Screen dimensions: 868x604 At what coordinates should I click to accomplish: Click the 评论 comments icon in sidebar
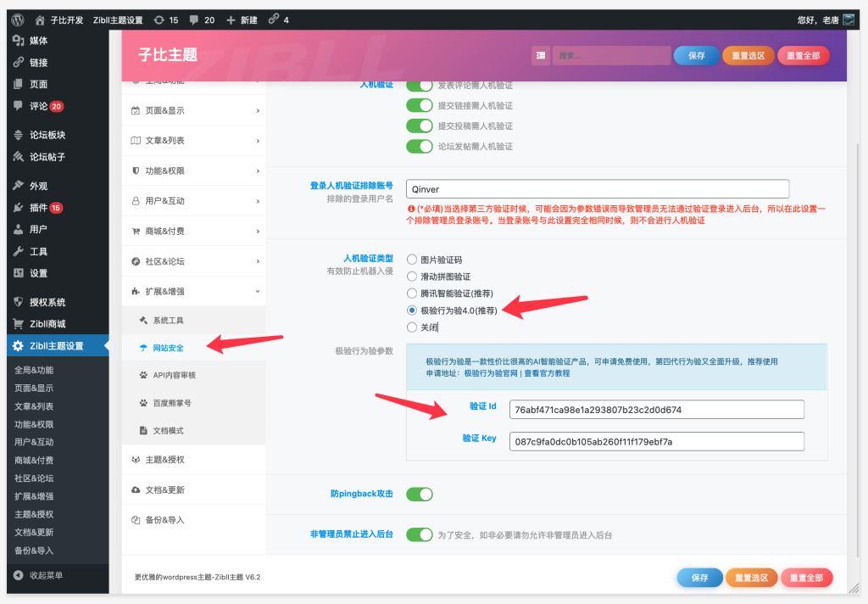19,106
